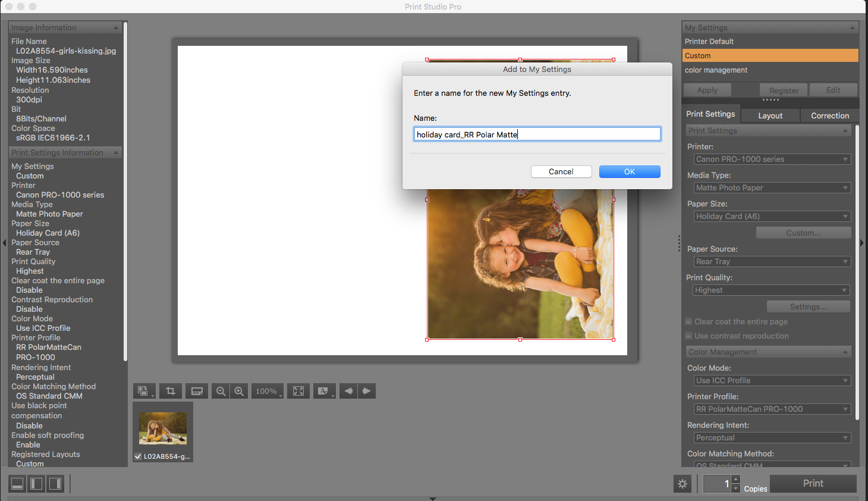Enable Clear coat the entire page
868x501 pixels.
[x=689, y=321]
